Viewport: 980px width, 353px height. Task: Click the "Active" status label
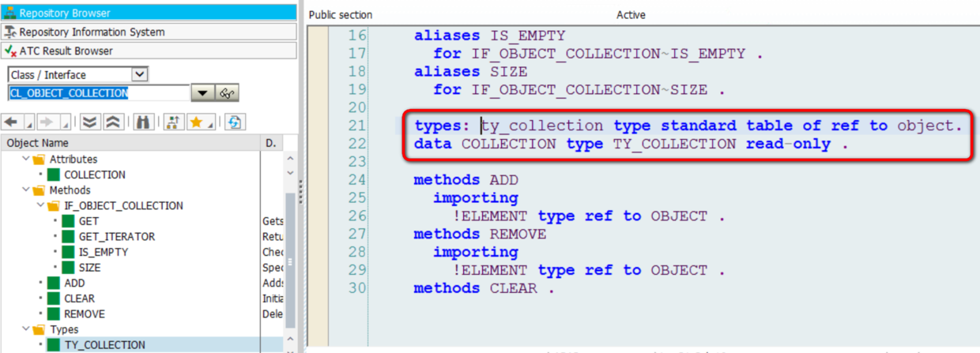point(631,15)
